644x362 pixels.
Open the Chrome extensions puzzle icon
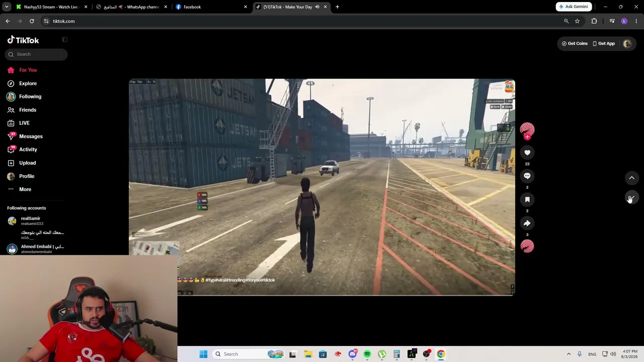coord(594,21)
